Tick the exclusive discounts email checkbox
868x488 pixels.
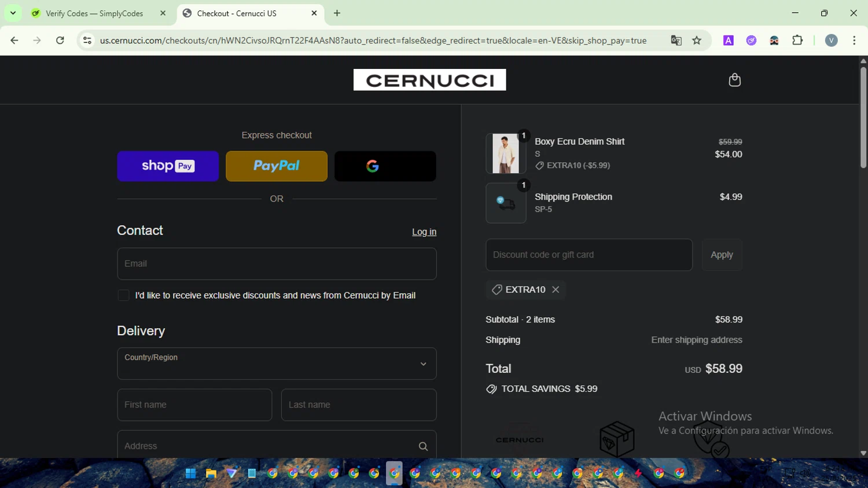(123, 295)
